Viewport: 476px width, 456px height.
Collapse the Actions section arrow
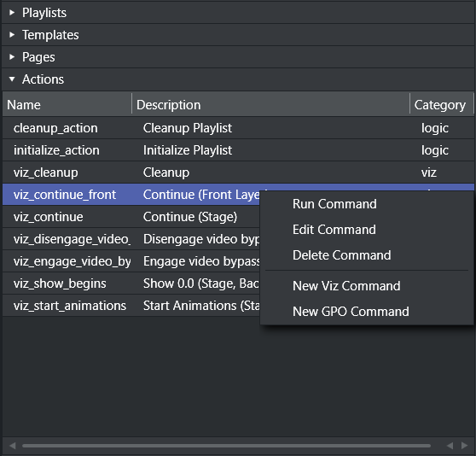tap(12, 79)
